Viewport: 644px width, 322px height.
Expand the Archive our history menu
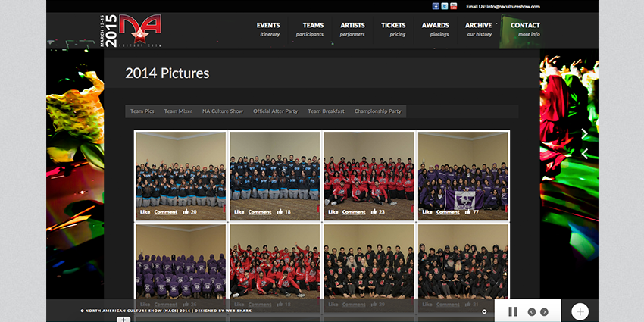point(479,30)
